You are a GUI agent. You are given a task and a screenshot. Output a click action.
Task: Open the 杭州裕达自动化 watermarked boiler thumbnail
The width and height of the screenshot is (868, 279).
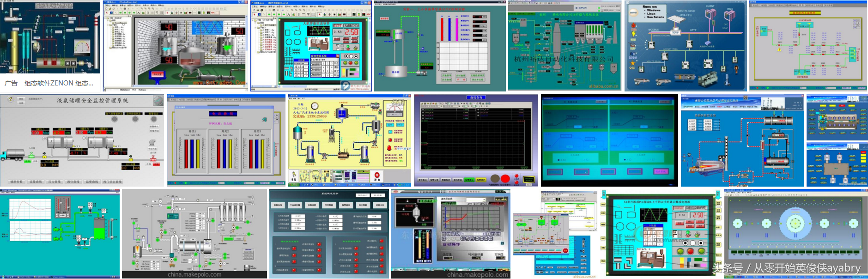point(565,46)
